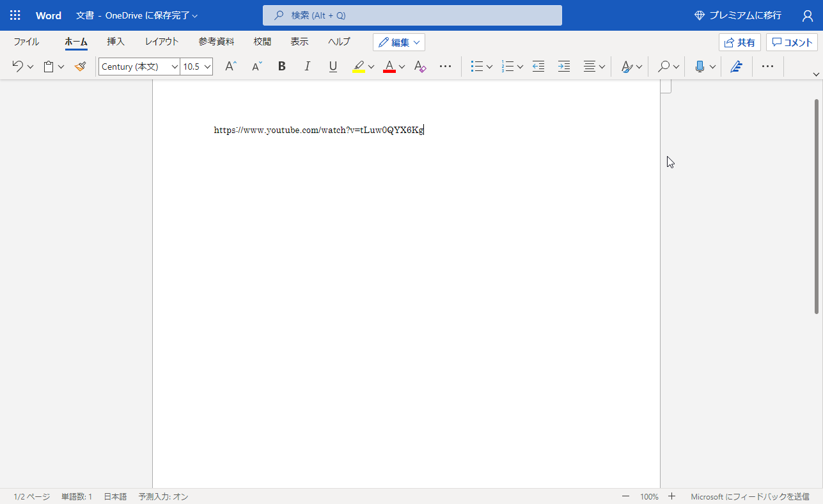Focus the 検索 search box
This screenshot has height=504, width=823.
412,15
